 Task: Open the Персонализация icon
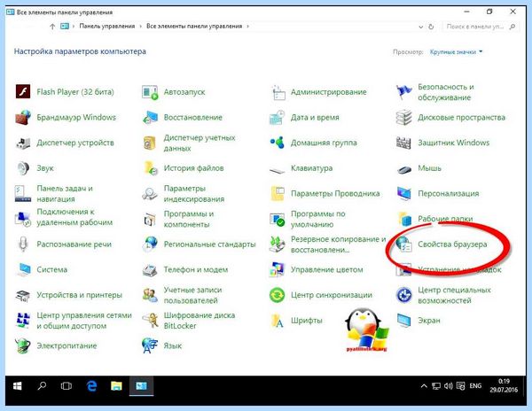(x=403, y=194)
